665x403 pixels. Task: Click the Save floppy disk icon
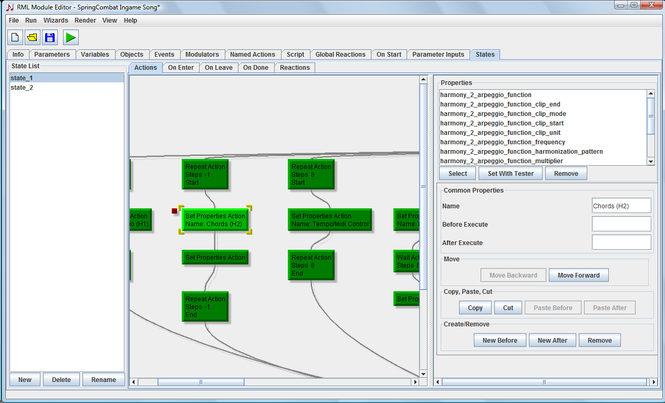(x=50, y=37)
